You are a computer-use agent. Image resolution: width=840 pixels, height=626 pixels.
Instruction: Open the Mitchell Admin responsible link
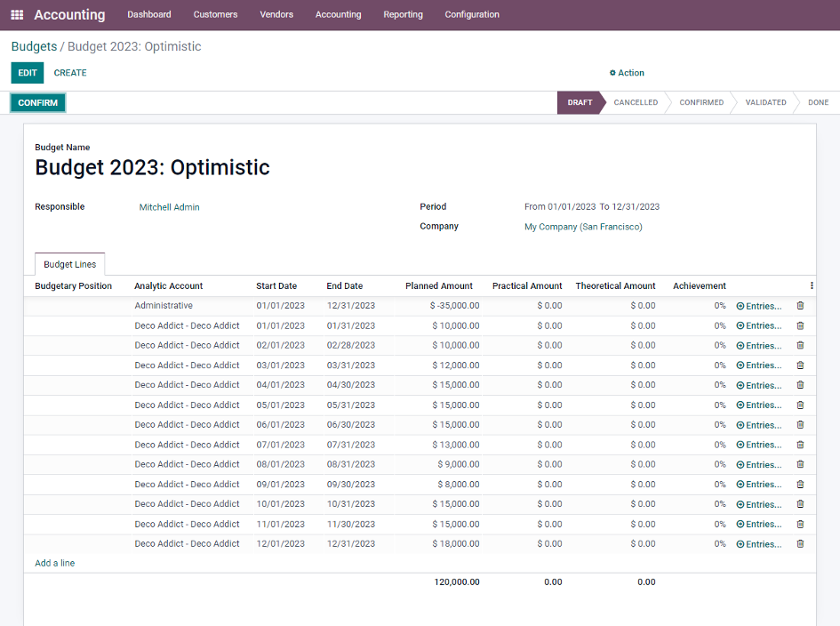point(169,207)
